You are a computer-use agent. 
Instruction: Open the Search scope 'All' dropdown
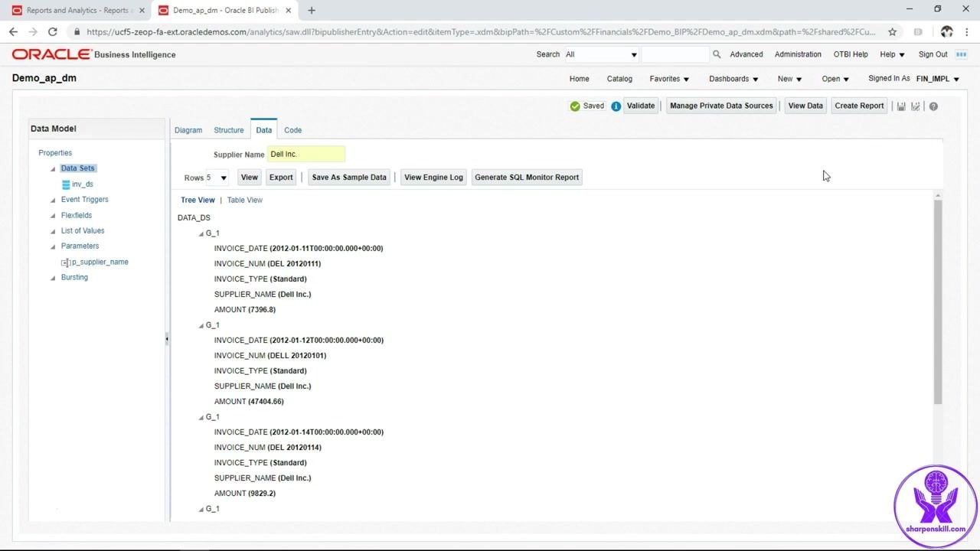(x=601, y=54)
